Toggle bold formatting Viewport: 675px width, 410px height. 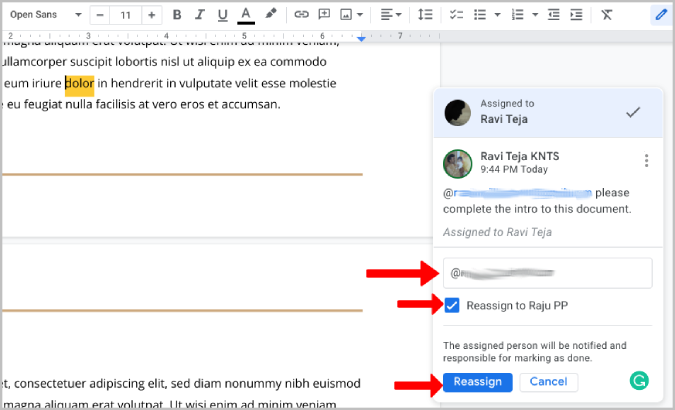click(x=177, y=15)
